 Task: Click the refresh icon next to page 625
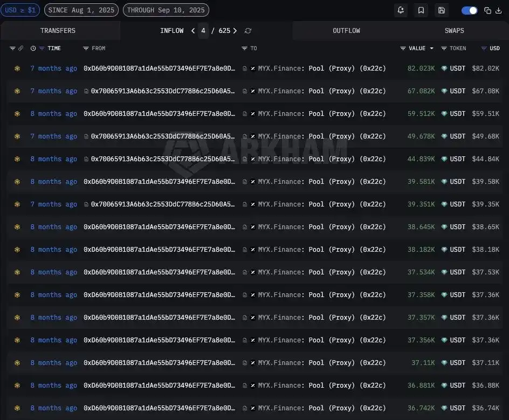point(248,31)
